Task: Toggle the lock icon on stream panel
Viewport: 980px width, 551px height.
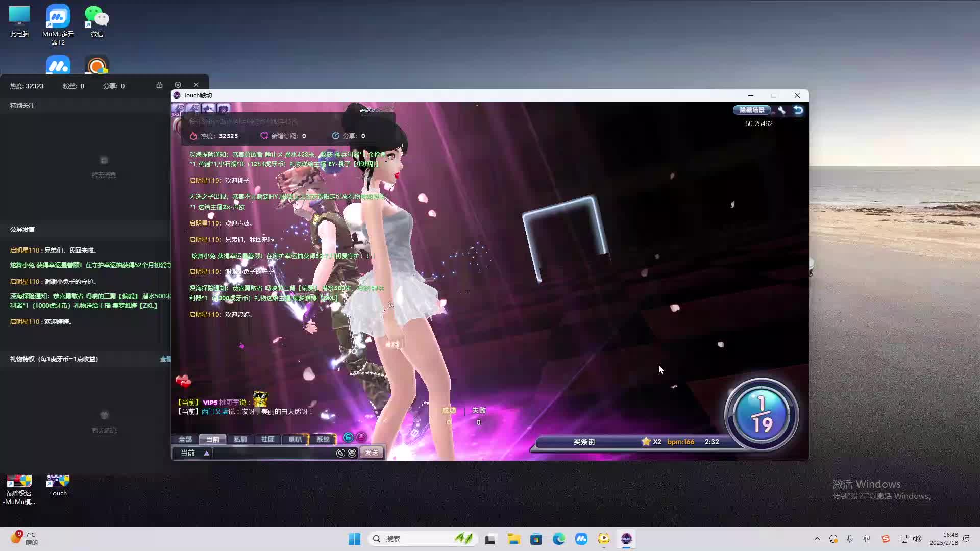Action: tap(159, 85)
